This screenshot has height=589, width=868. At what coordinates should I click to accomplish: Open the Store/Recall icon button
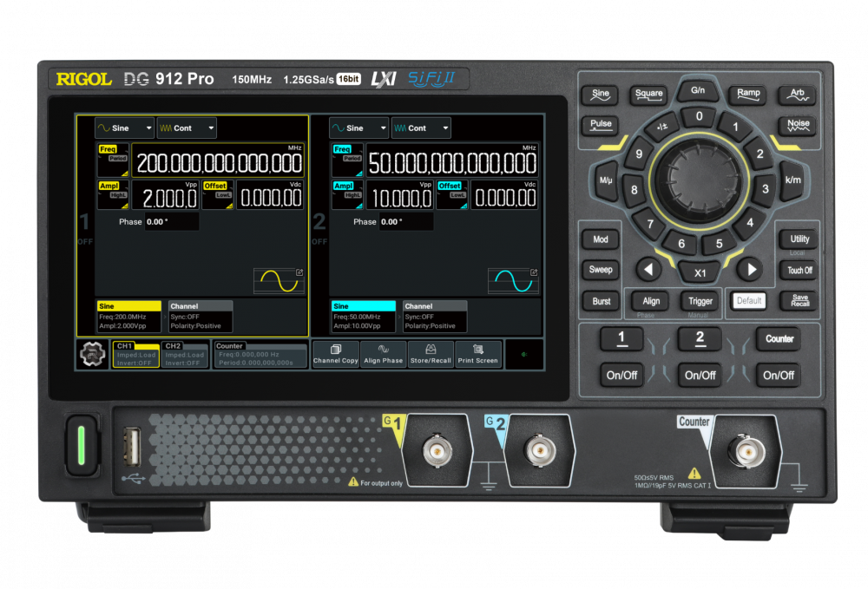pyautogui.click(x=431, y=354)
